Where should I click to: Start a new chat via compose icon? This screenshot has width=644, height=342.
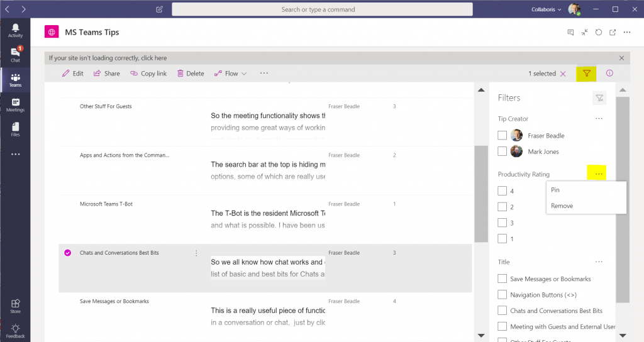tap(159, 9)
